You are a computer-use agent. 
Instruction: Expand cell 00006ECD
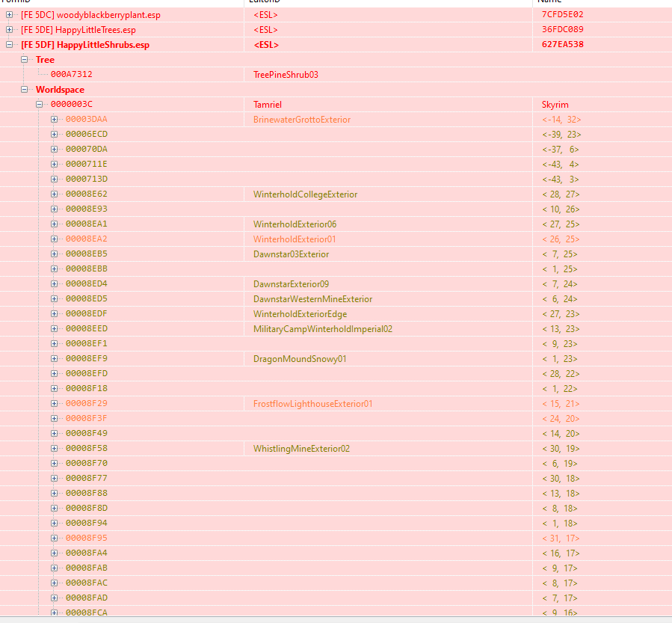(x=54, y=134)
